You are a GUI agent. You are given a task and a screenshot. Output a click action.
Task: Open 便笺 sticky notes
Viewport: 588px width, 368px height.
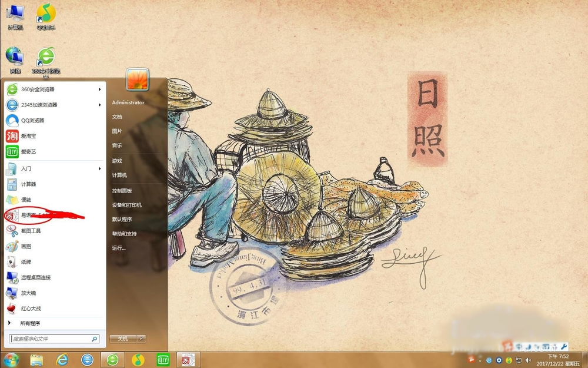click(x=54, y=200)
